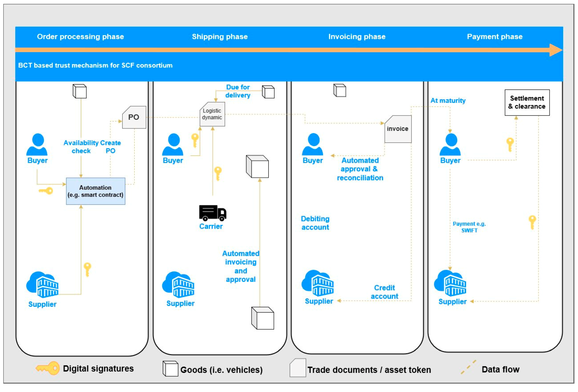
Task: Select the invoice document shape
Action: point(398,129)
